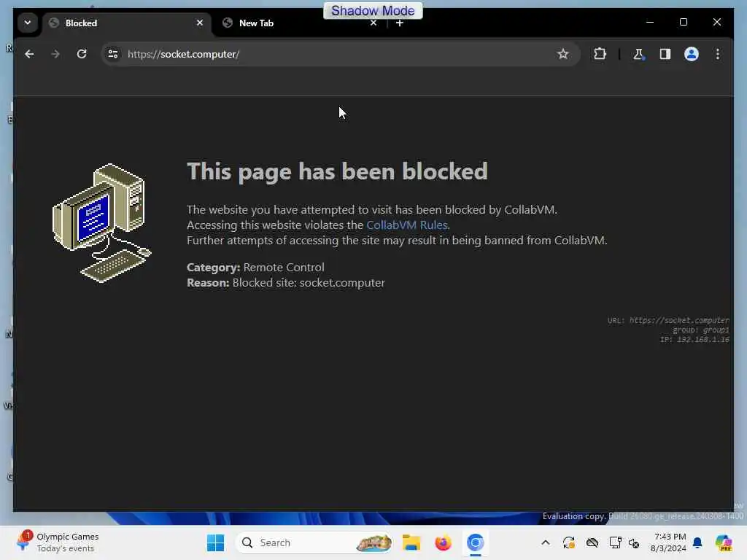
Task: Click the "IP: 192.168.1.16" text
Action: 694,340
